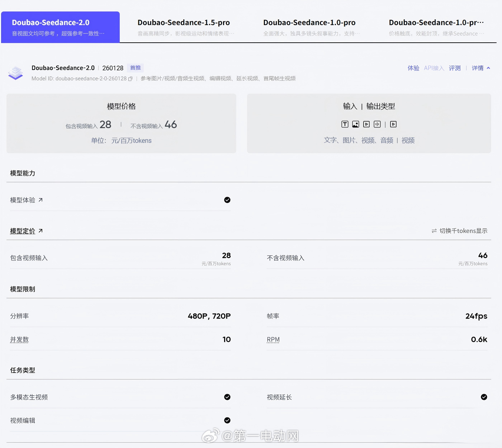Toggle the 视频延长 capability checkmark
Image resolution: width=502 pixels, height=448 pixels.
pyautogui.click(x=484, y=397)
